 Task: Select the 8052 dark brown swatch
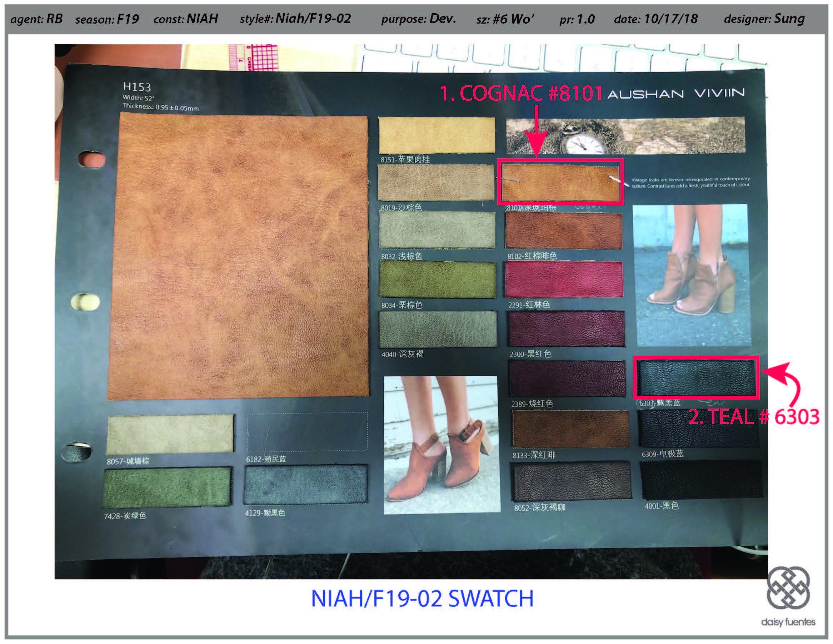(572, 481)
